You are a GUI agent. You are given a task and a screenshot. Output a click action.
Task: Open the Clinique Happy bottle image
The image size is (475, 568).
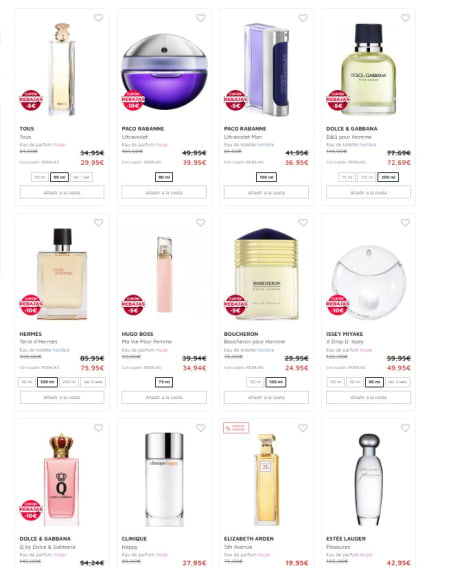click(164, 479)
